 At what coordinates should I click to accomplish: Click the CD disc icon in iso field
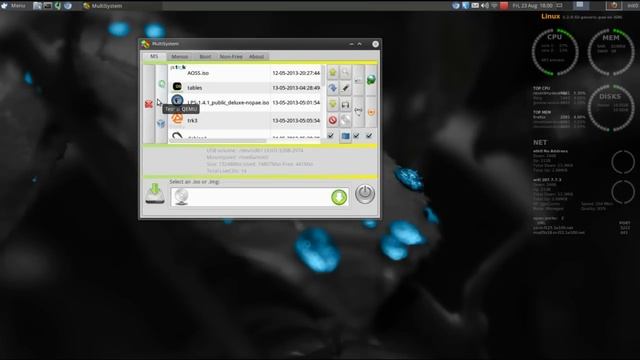point(181,197)
